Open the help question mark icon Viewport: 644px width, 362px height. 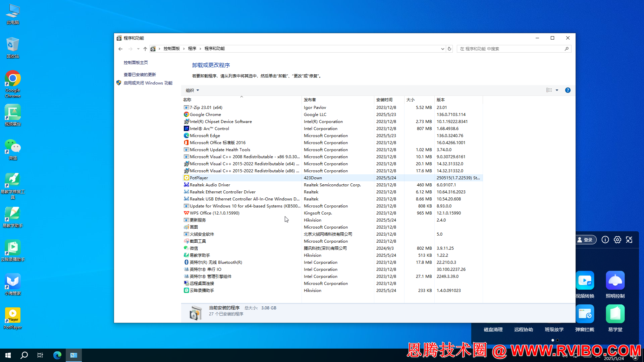tap(568, 90)
